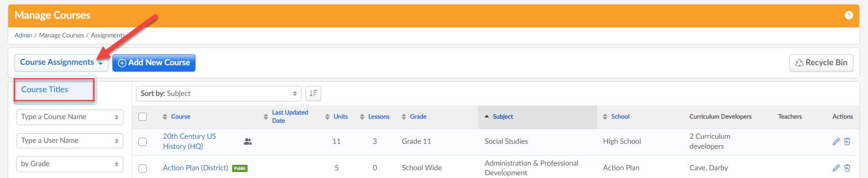Open the Recycle Bin button
Viewport: 868px width, 178px height.
coord(821,63)
